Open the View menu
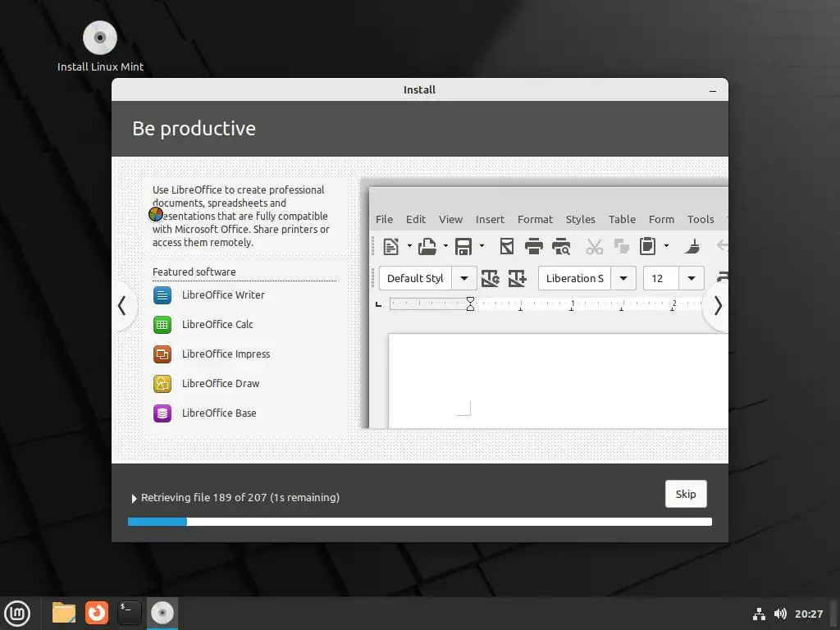Viewport: 840px width, 630px height. point(450,220)
